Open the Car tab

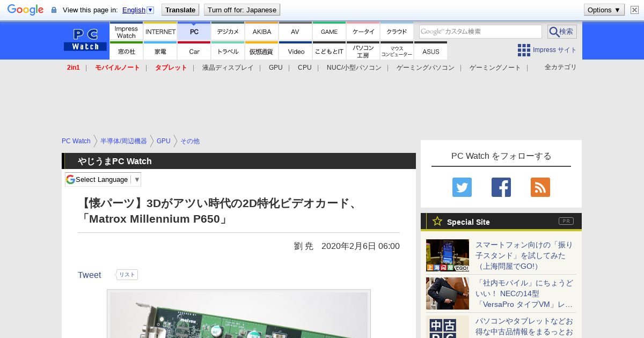[194, 51]
